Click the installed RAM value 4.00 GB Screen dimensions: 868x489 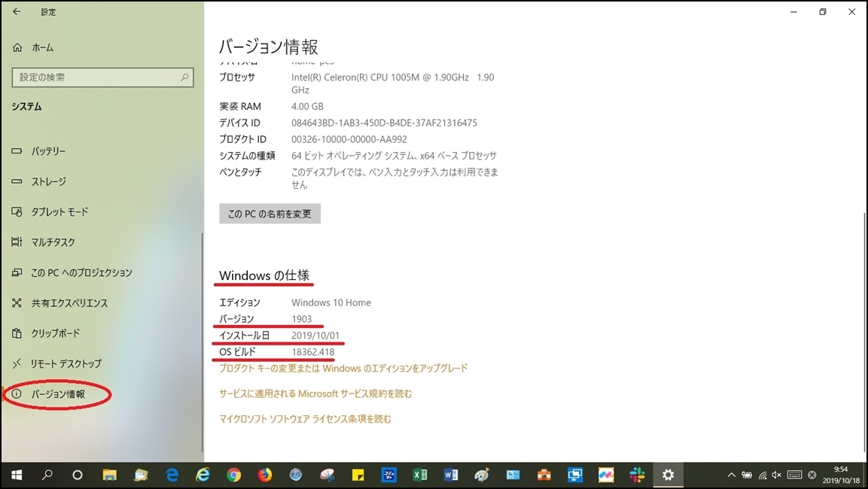point(307,106)
